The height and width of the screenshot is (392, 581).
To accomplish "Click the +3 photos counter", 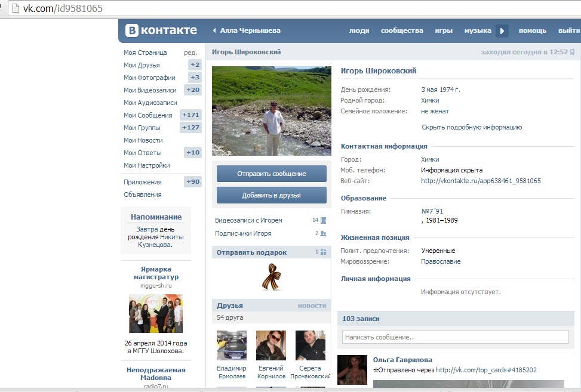I will [x=195, y=78].
